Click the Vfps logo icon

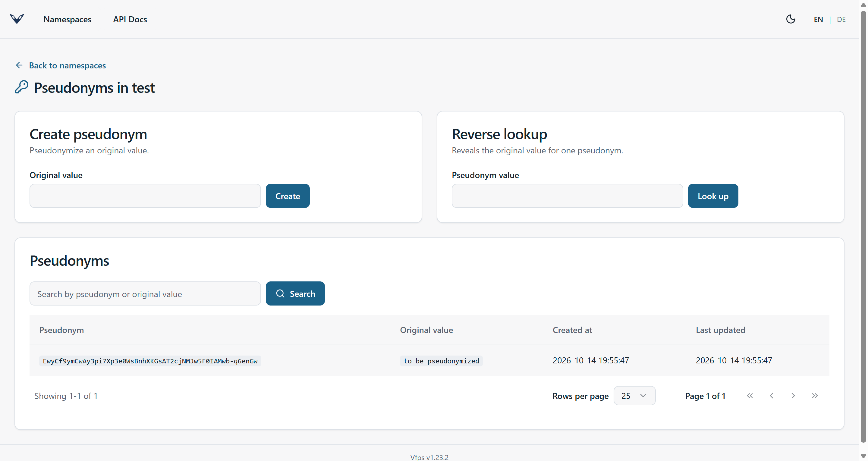[x=17, y=19]
